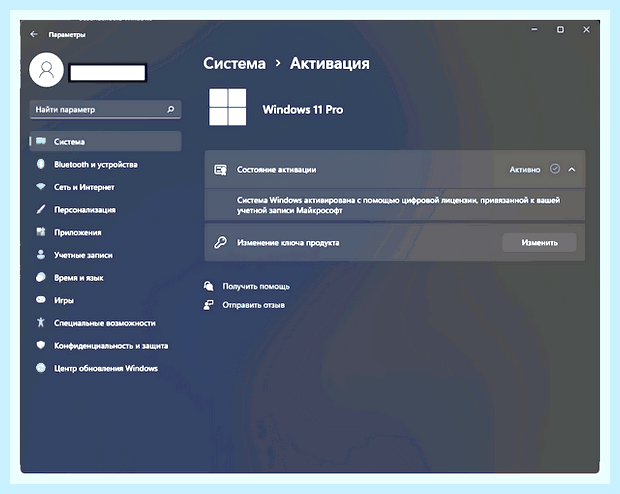Go back using the arrow icon

pyautogui.click(x=34, y=34)
